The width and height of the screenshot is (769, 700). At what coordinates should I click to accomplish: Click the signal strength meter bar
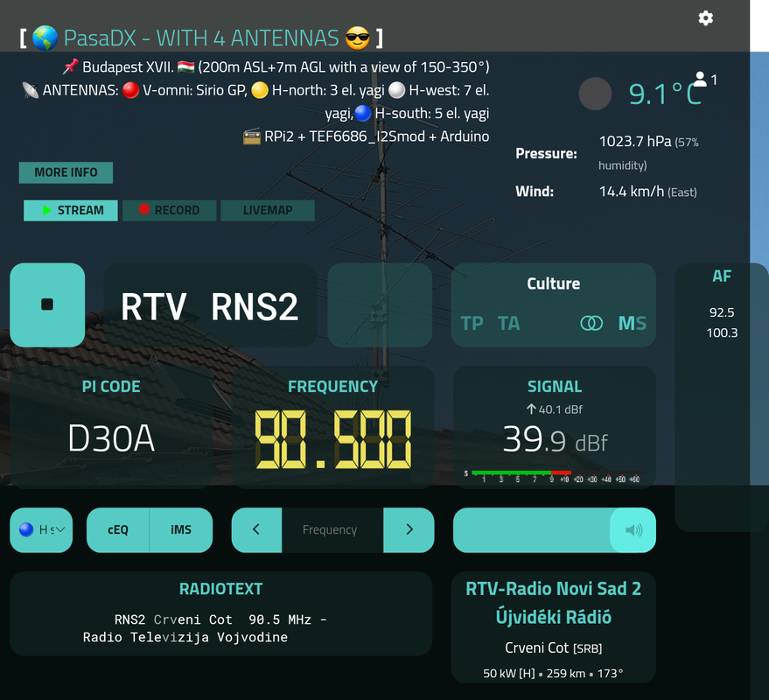coord(553,475)
